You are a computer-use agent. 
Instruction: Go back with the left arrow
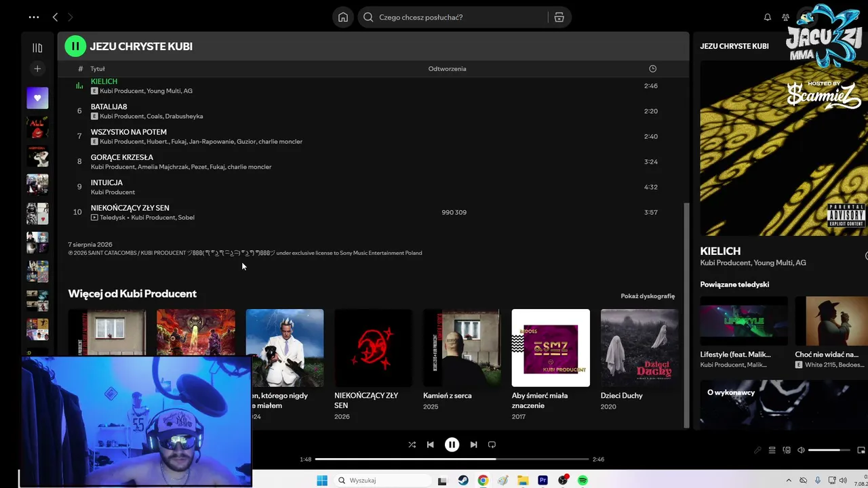56,17
